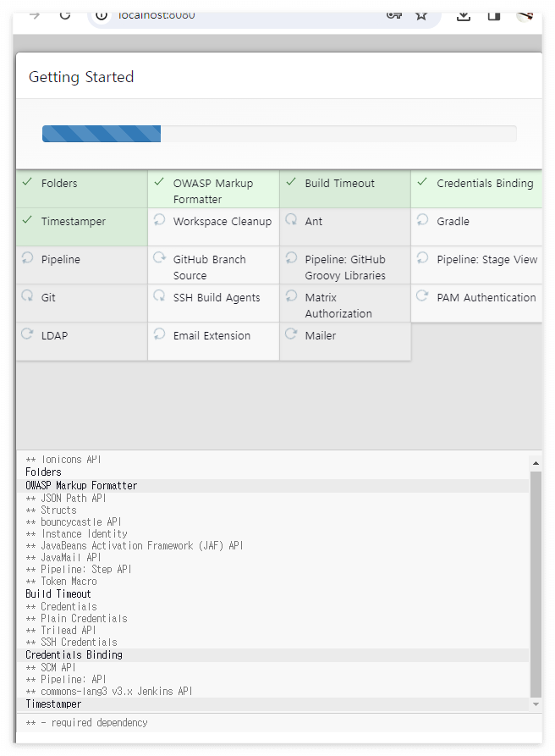Click the pending icon beside Workspace Cleanup
The height and width of the screenshot is (756, 555).
point(159,220)
